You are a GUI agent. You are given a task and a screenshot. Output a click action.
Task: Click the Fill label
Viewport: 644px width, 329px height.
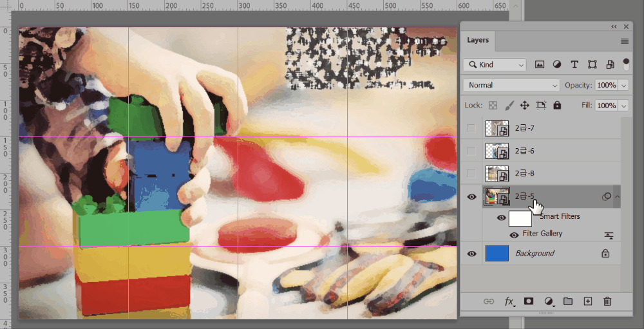pos(587,106)
